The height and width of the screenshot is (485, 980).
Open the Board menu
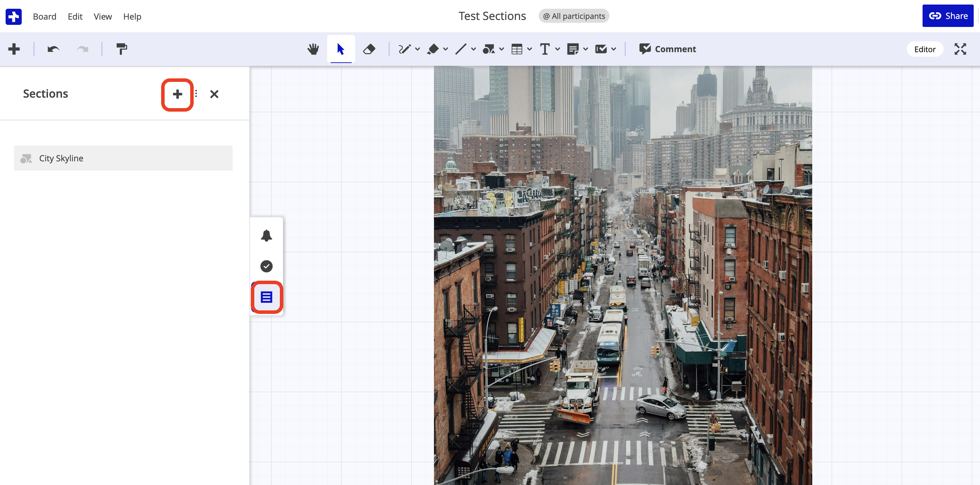coord(44,16)
